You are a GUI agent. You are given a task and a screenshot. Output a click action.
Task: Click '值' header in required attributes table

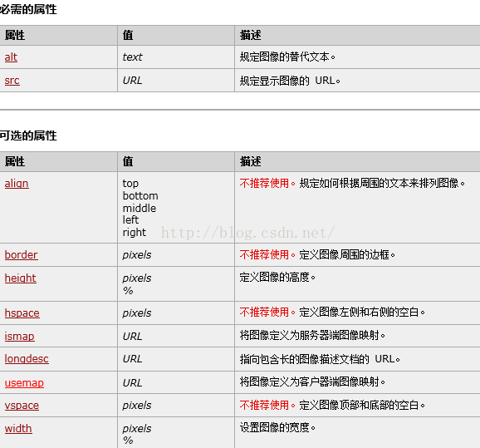coord(128,35)
